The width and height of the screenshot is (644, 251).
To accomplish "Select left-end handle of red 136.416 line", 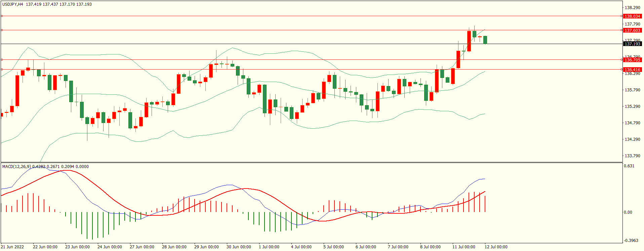I will [2, 70].
